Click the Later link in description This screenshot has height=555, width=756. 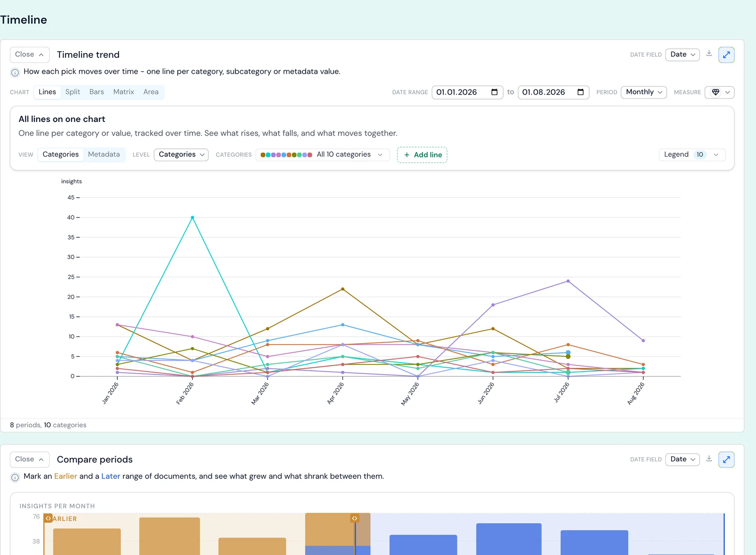tap(111, 477)
